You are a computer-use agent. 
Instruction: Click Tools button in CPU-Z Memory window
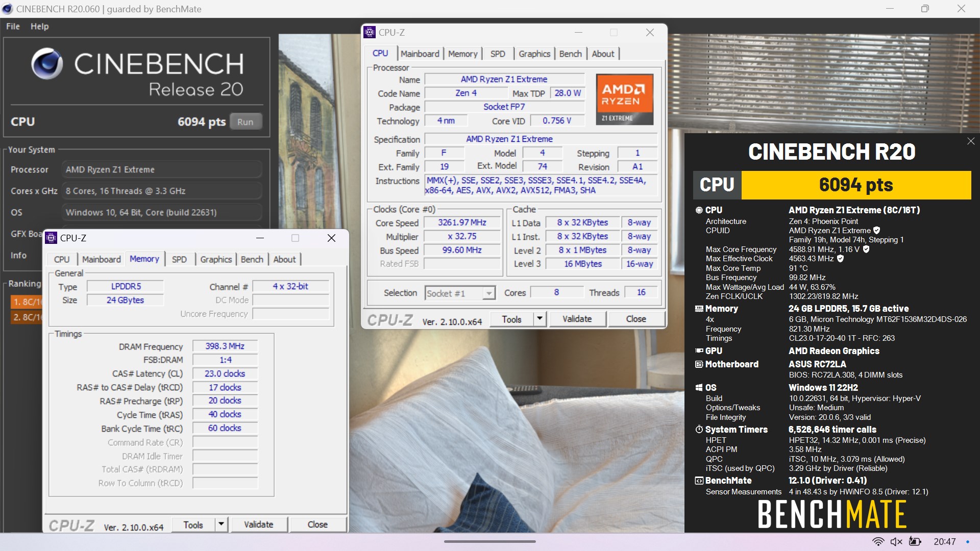pos(193,524)
